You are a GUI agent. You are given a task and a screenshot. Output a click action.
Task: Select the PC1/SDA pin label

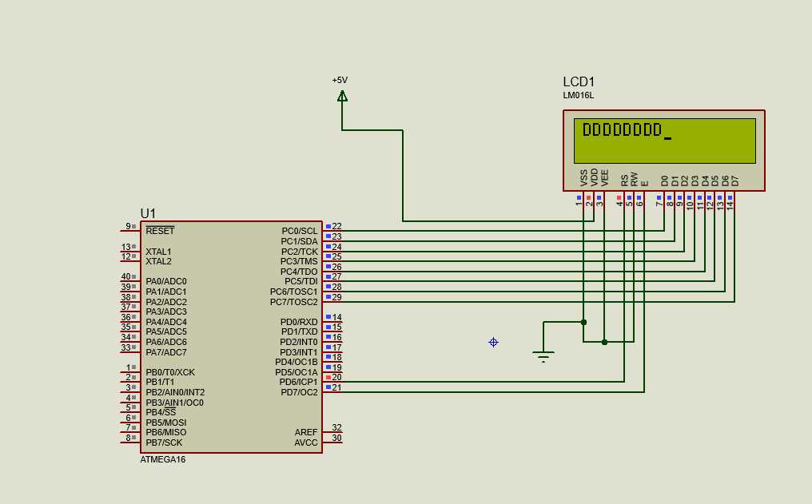tap(300, 241)
